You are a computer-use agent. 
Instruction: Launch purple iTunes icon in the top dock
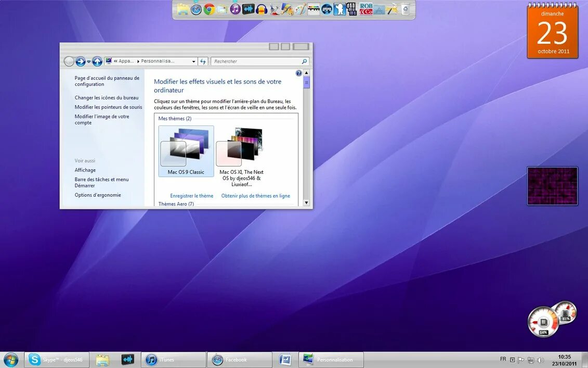click(x=235, y=9)
